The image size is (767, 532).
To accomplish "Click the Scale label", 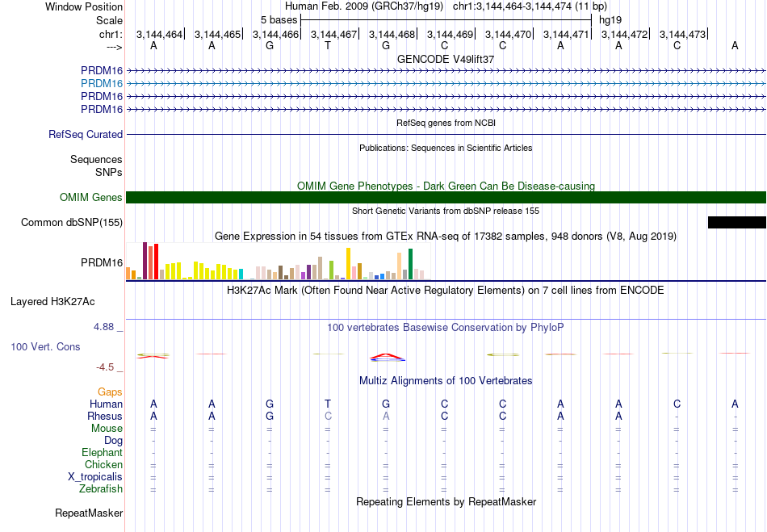I will [x=110, y=20].
